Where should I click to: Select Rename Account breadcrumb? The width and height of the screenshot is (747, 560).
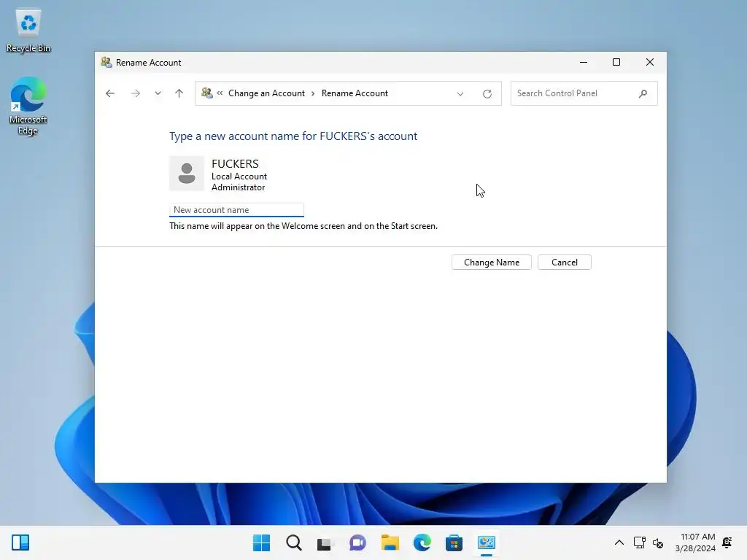click(x=355, y=93)
